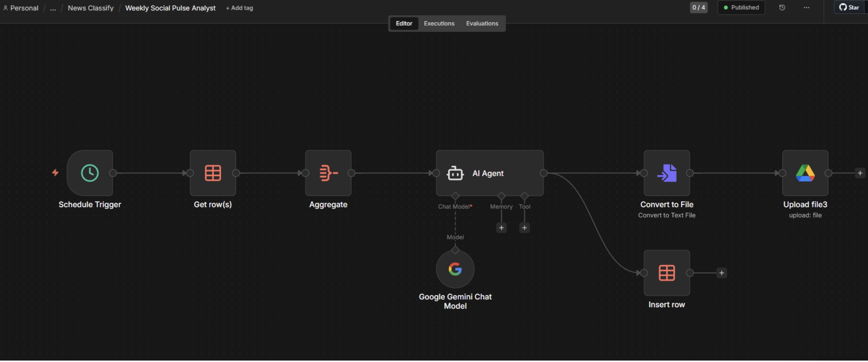Click the Weekly Social Pulse Analyst title
This screenshot has width=868, height=362.
(x=170, y=8)
